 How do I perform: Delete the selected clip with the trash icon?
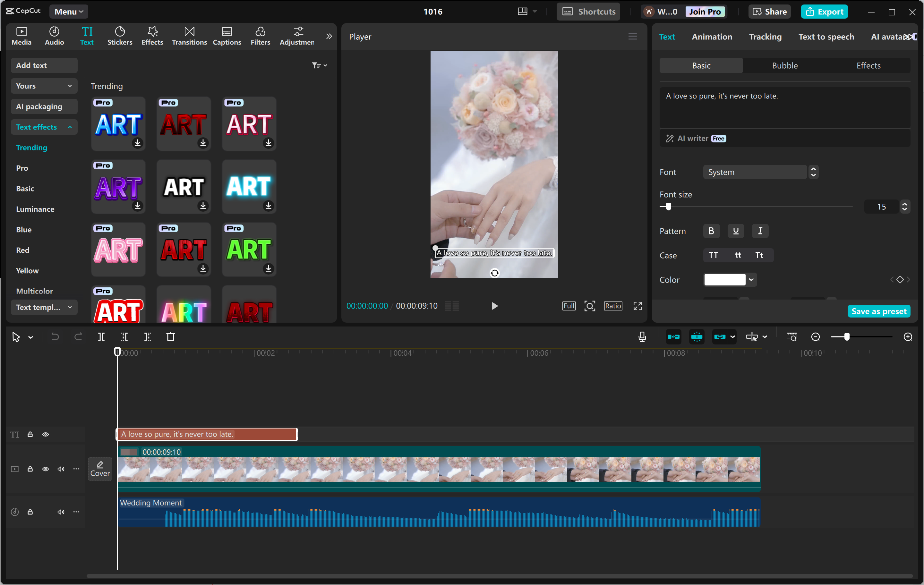tap(171, 336)
